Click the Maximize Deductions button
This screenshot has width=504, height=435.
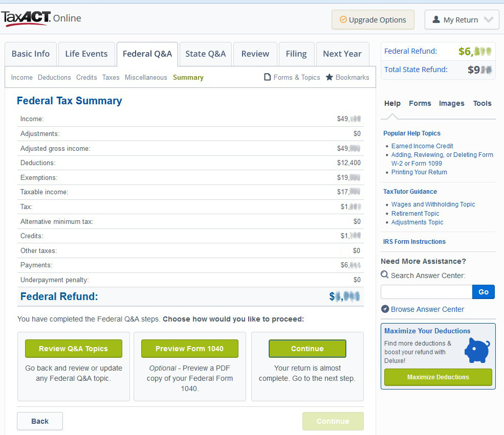[438, 377]
